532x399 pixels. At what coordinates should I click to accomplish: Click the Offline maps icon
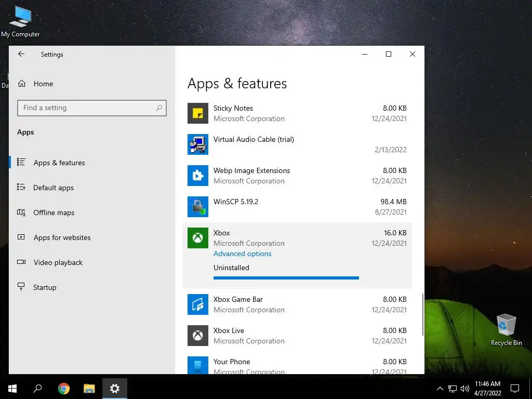point(21,212)
